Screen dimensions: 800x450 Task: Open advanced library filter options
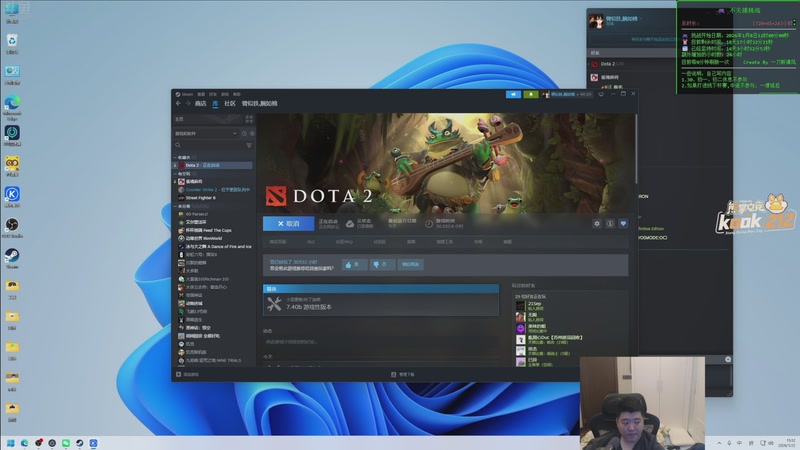tap(249, 145)
